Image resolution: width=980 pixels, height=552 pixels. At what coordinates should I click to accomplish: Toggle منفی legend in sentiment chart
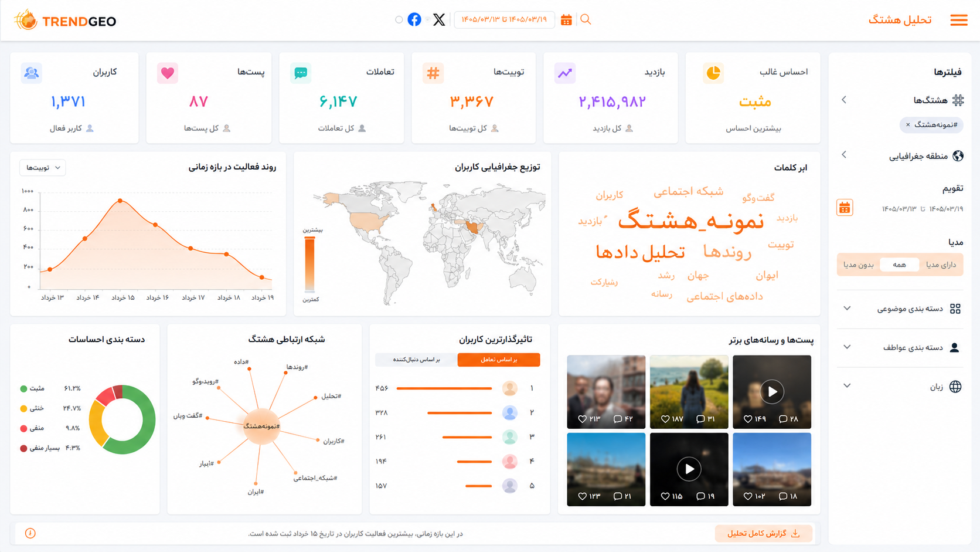pyautogui.click(x=32, y=428)
